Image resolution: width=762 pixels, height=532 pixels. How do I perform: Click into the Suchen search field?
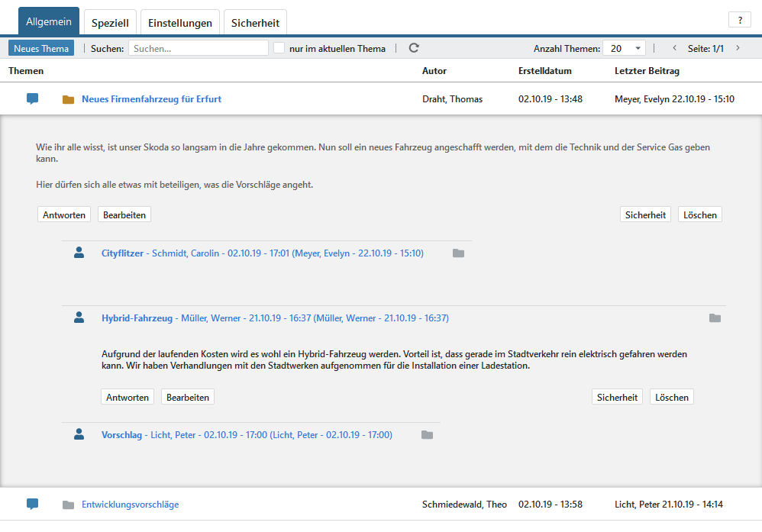click(x=198, y=48)
